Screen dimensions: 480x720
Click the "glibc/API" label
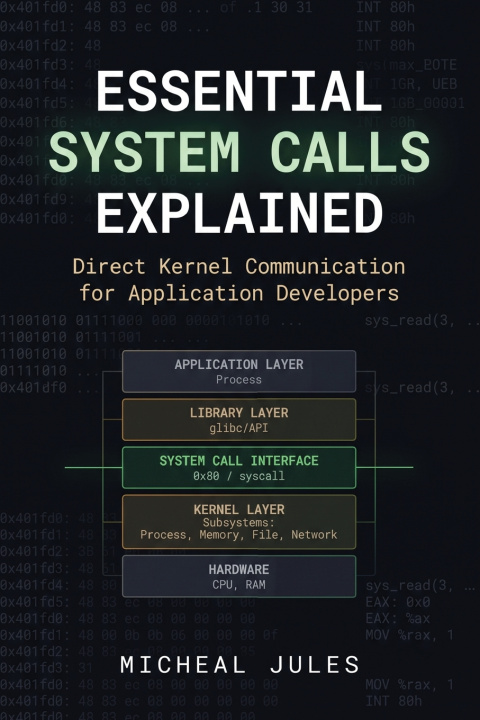tap(239, 428)
